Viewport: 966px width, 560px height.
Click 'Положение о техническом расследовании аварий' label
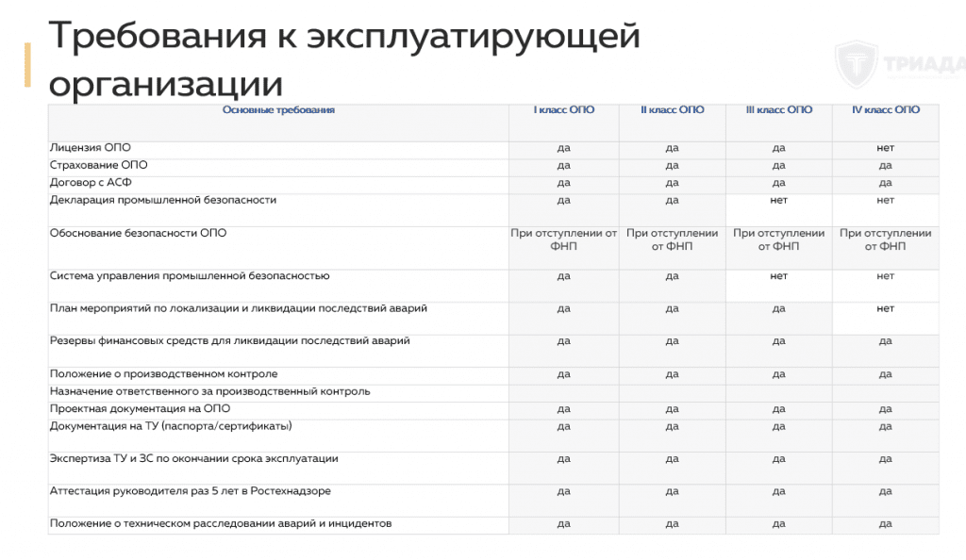(221, 523)
